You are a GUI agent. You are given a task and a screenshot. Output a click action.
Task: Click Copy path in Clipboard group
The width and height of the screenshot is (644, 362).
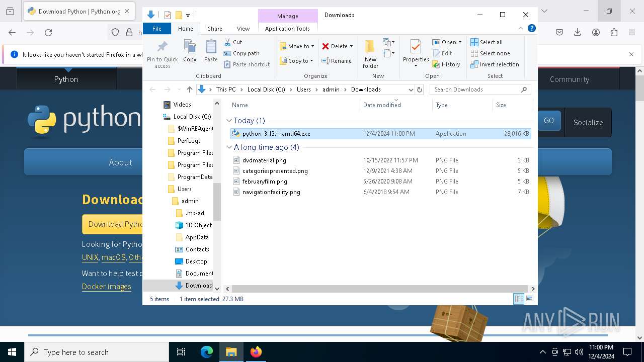tap(242, 53)
